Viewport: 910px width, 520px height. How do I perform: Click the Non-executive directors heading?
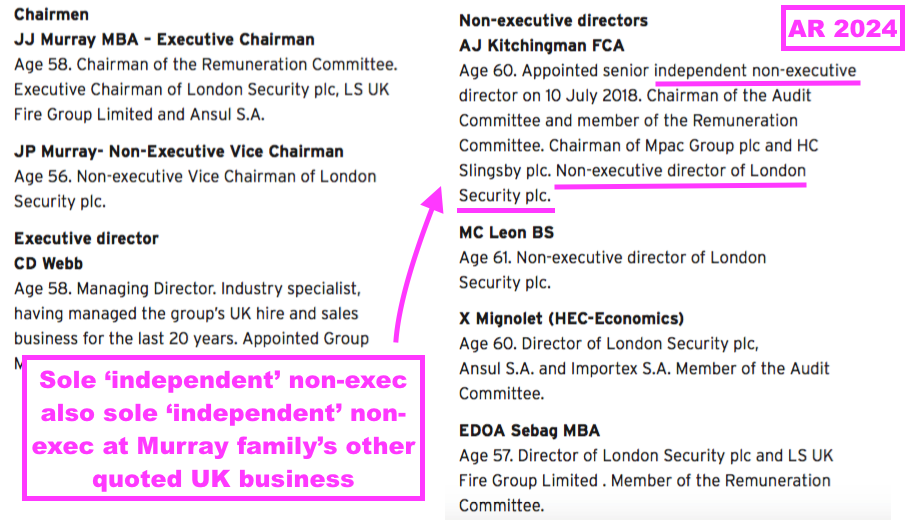click(553, 21)
